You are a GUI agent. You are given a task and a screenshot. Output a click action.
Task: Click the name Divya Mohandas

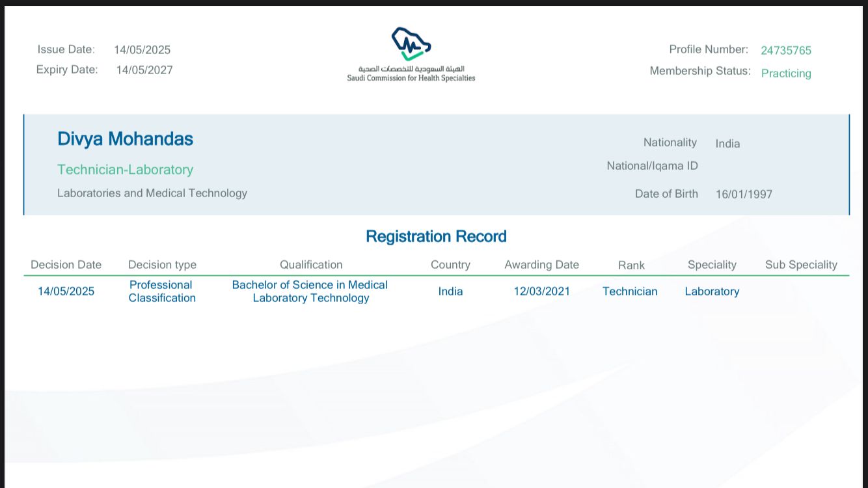[125, 139]
